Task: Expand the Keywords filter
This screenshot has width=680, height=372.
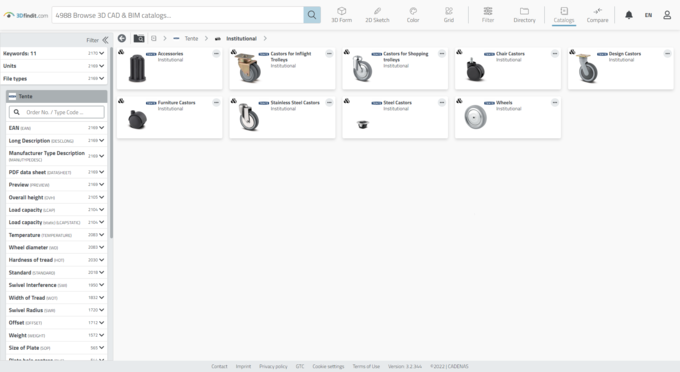Action: pos(54,53)
